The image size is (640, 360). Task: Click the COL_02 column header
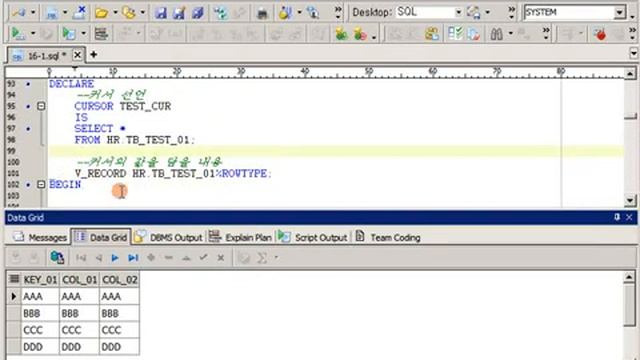tap(120, 280)
